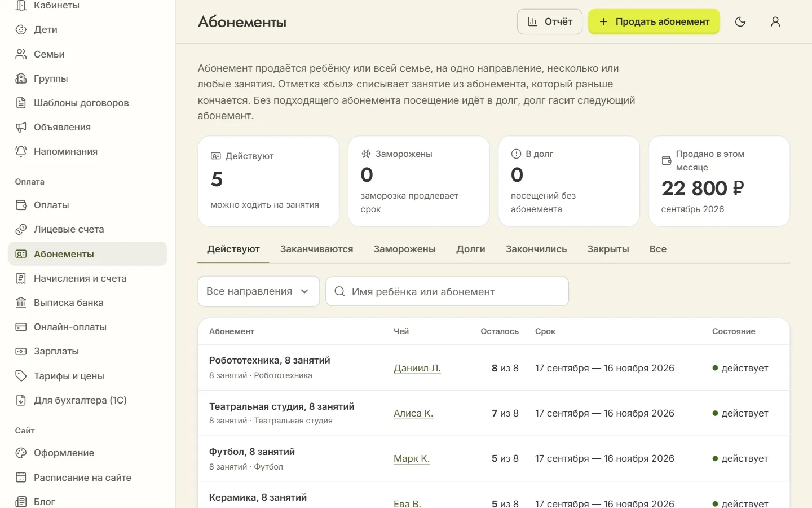Open Кабинеты in the sidebar

tap(87, 6)
